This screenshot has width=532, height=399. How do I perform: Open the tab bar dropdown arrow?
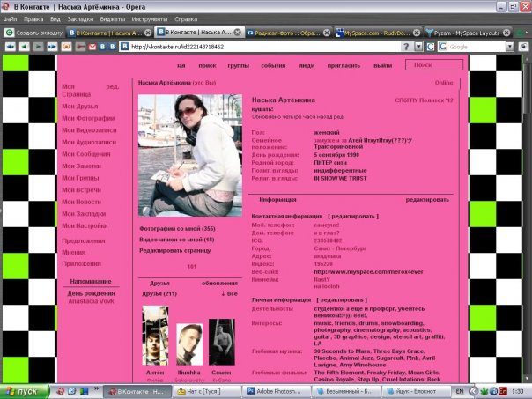pyautogui.click(x=528, y=33)
